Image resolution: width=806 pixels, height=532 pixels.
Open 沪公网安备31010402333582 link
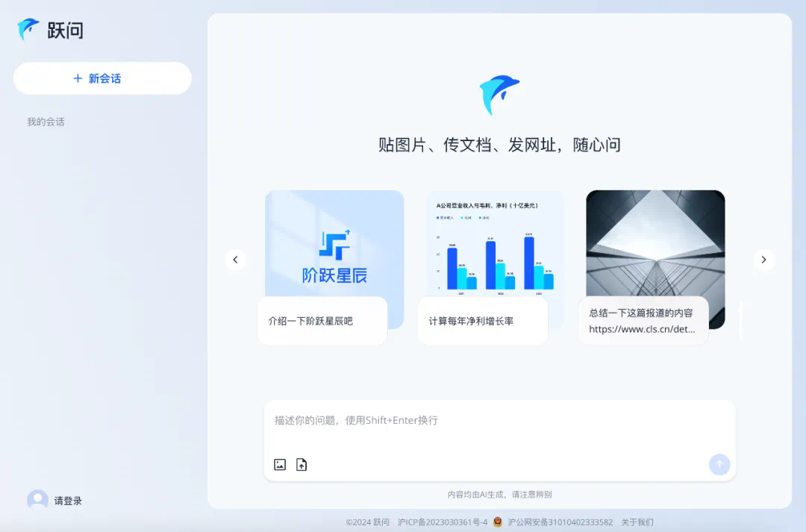[x=560, y=522]
